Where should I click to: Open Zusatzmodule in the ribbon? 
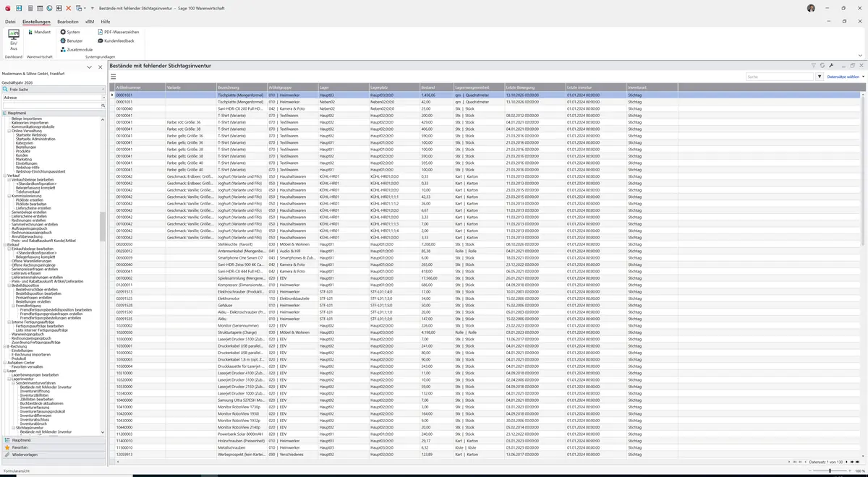coord(76,49)
